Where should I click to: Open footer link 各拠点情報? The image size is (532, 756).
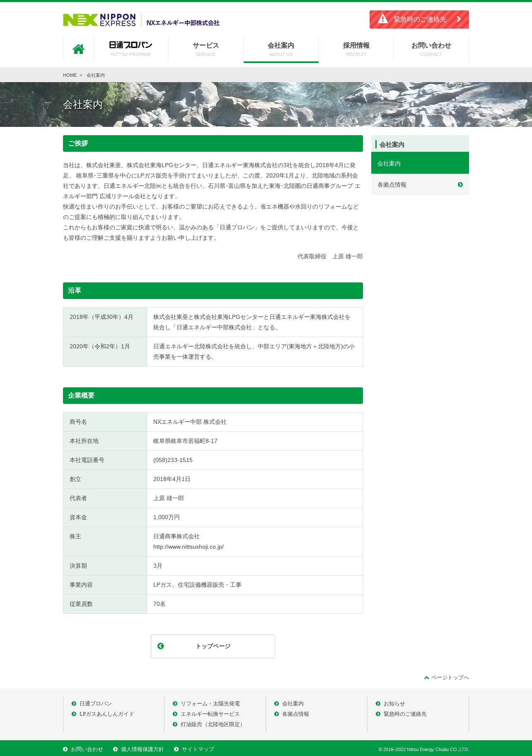(x=295, y=714)
